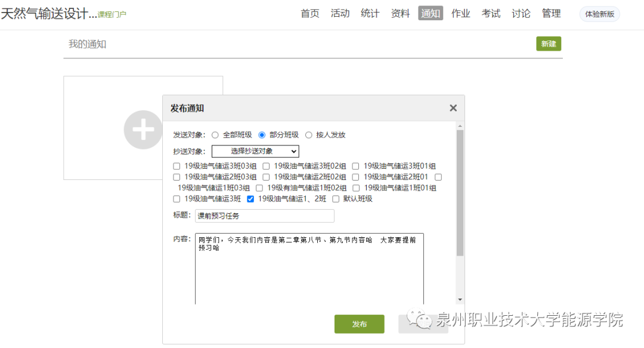The width and height of the screenshot is (644, 348).
Task: Click the 标题 input field containing 课前预习任务
Action: pyautogui.click(x=264, y=216)
